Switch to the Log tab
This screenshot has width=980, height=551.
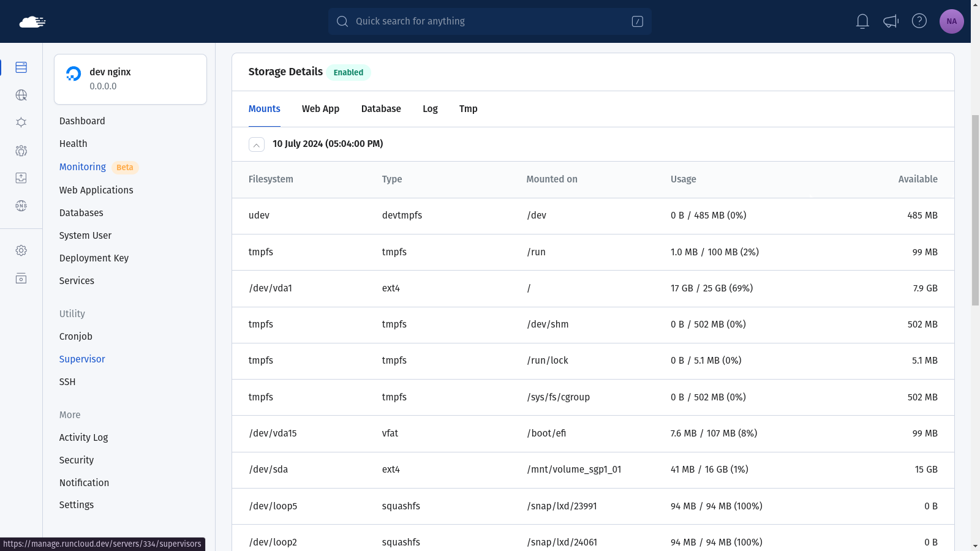(x=430, y=109)
